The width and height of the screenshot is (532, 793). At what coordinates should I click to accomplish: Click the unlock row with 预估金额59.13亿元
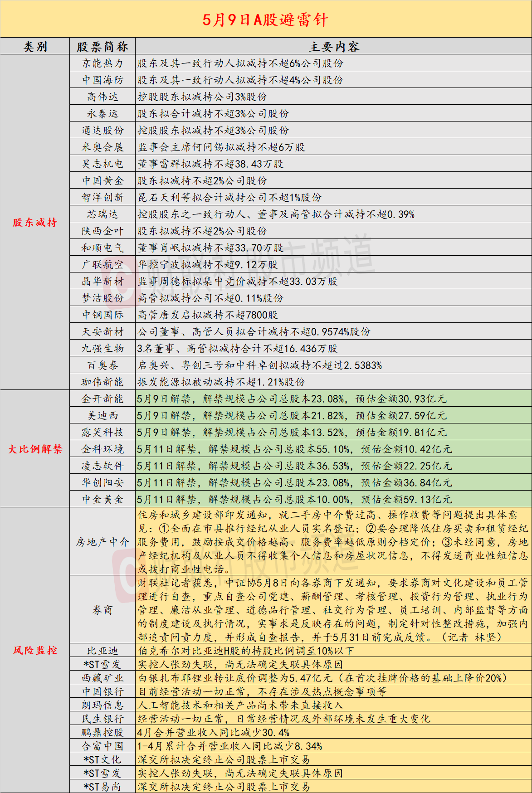334,499
